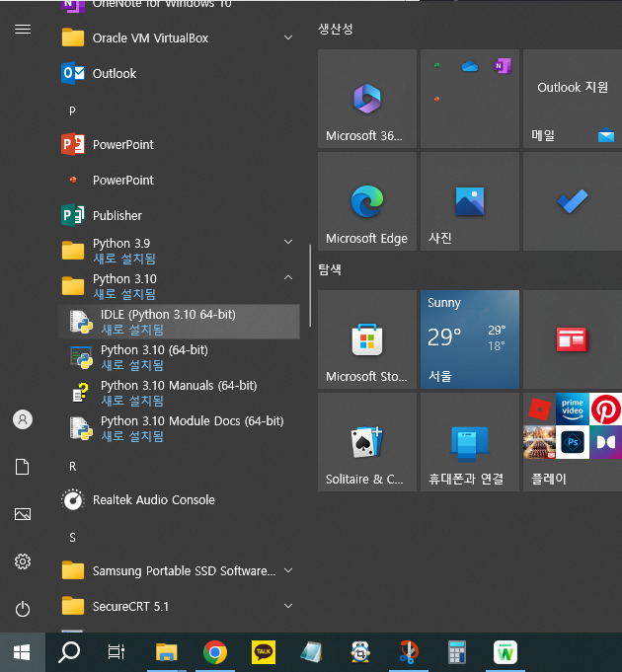Viewport: 622px width, 672px height.
Task: Open the 사진 photos tile
Action: point(470,201)
